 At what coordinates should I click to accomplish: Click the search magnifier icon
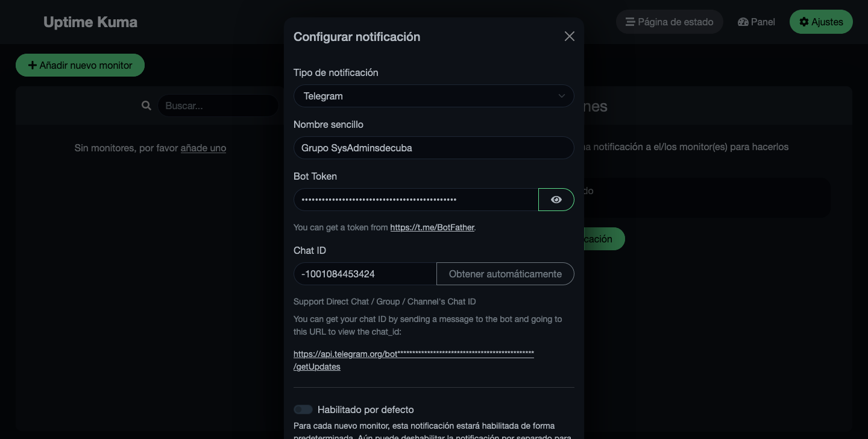146,106
